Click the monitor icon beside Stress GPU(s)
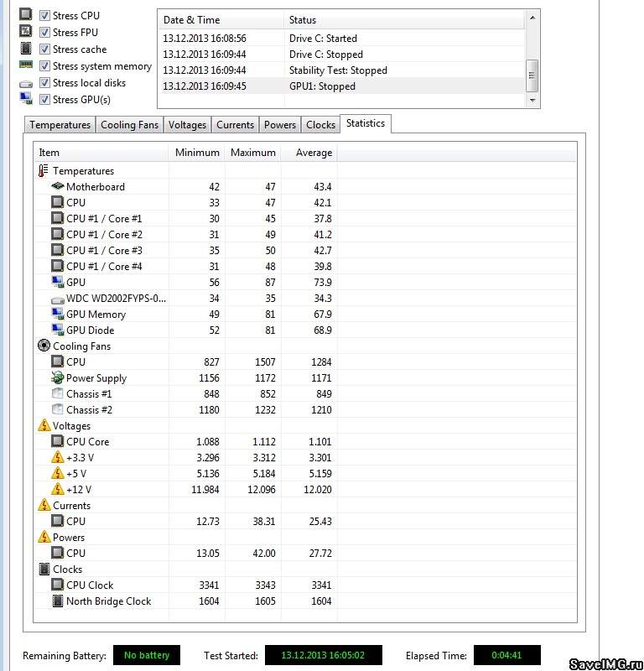The width and height of the screenshot is (644, 671). point(26,98)
